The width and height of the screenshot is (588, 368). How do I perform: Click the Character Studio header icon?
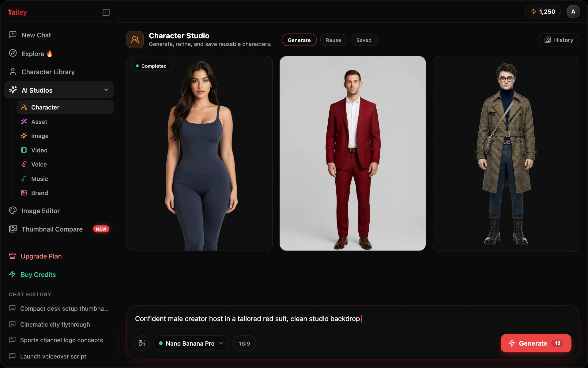point(135,40)
